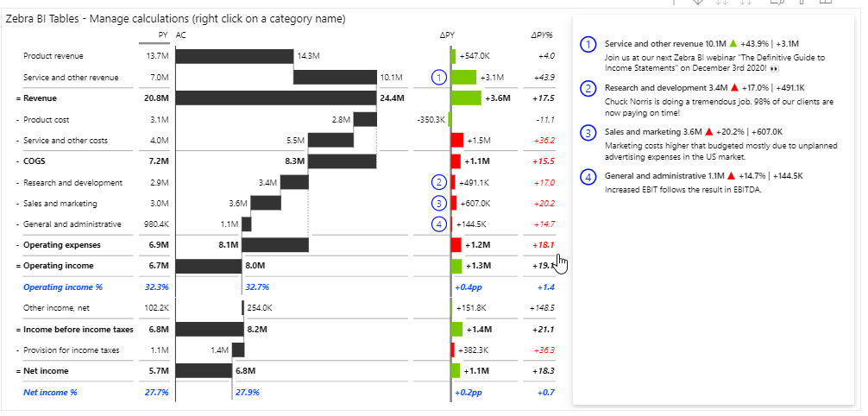The width and height of the screenshot is (868, 416).
Task: Click the PY column header
Action: click(163, 35)
